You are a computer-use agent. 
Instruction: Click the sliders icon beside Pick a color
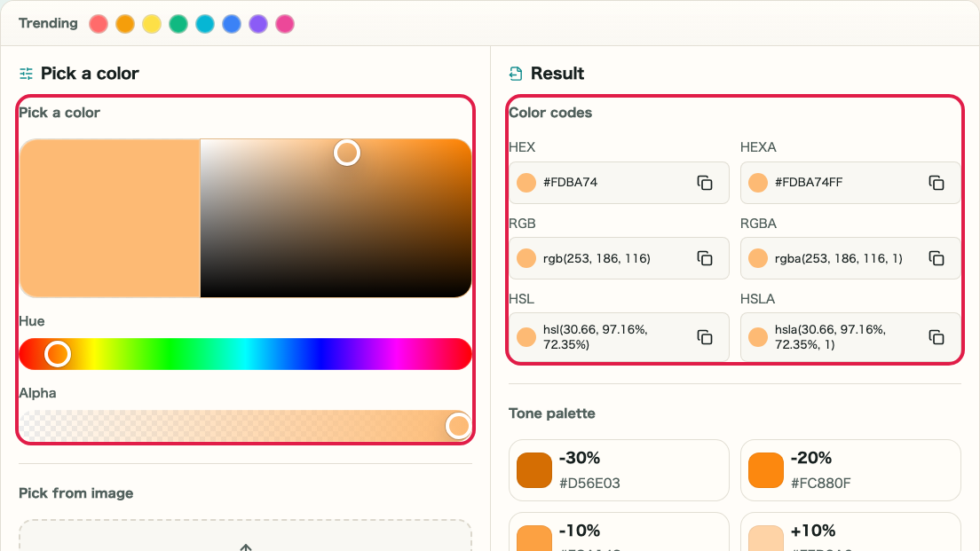point(27,74)
